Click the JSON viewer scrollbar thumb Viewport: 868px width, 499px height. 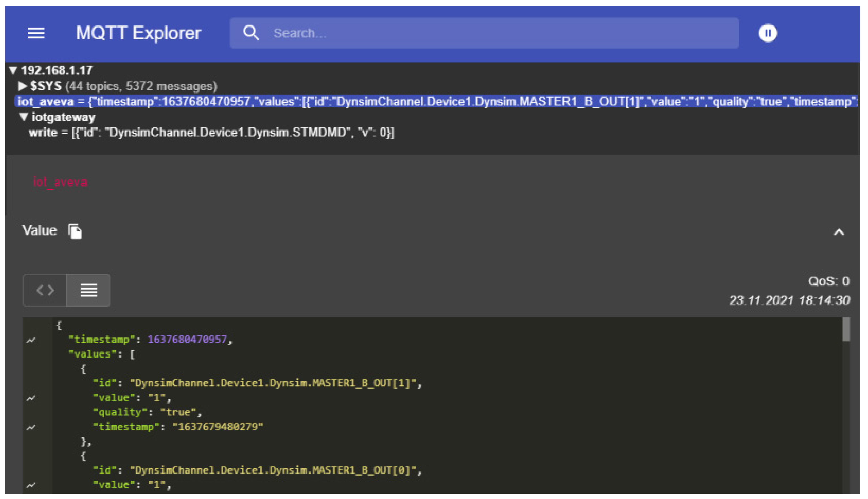(846, 329)
